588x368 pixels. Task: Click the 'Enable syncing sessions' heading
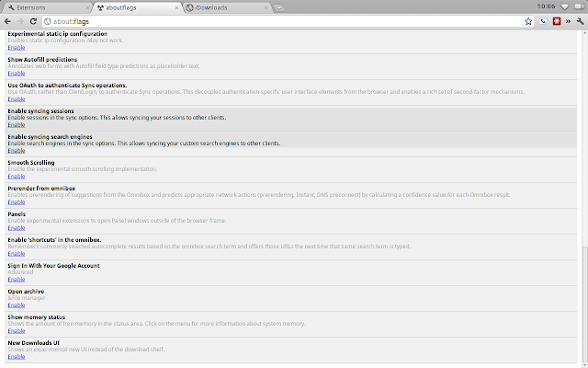[40, 111]
